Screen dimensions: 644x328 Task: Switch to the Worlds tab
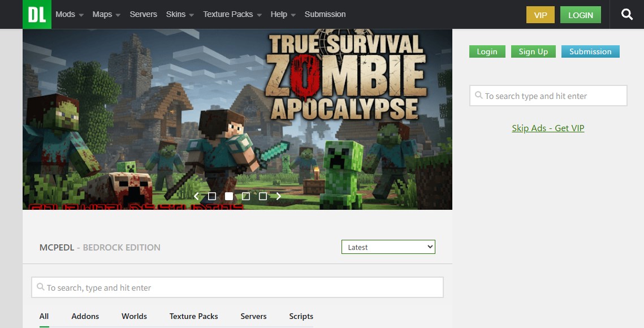pyautogui.click(x=135, y=316)
